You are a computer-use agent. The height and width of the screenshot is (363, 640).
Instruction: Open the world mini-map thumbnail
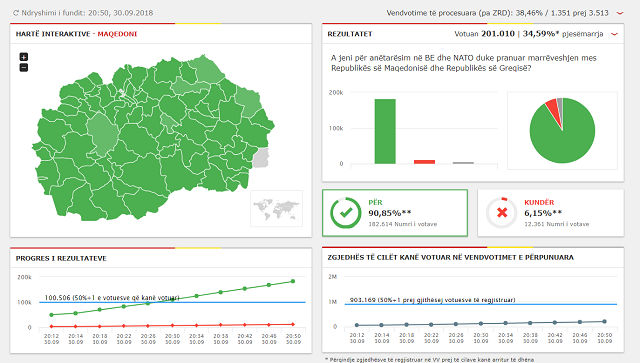point(276,209)
